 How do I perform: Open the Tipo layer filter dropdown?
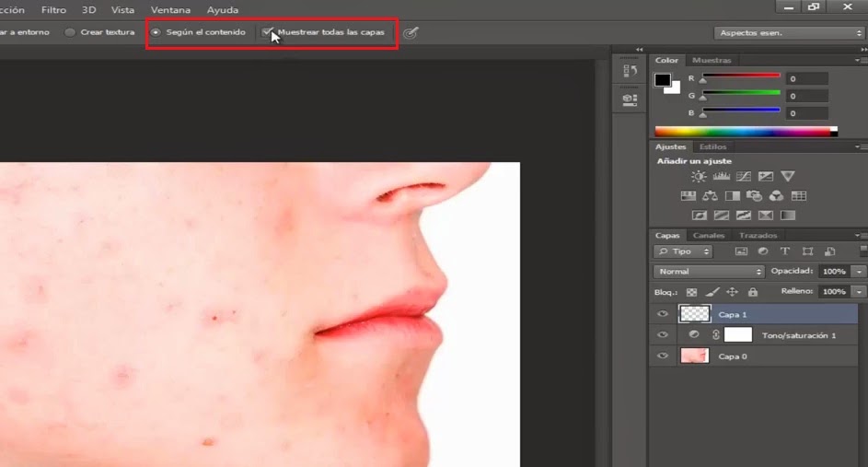click(683, 251)
